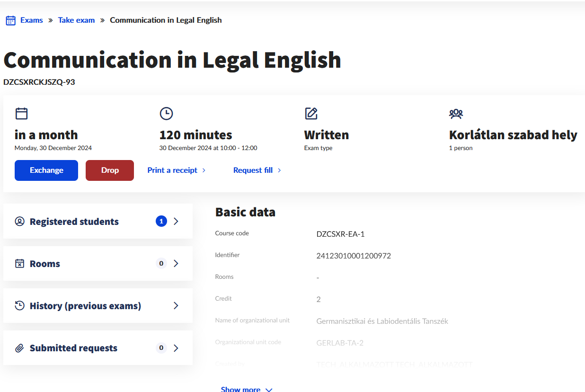Click the clock icon above 120 minutes
Image resolution: width=585 pixels, height=392 pixels.
(166, 114)
